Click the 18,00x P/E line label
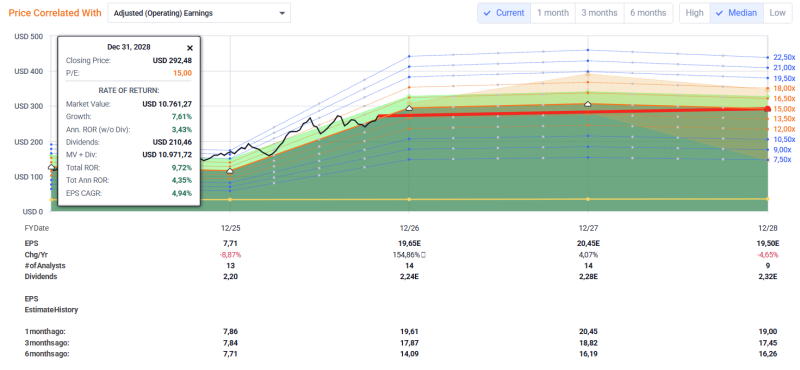Screen dimensions: 800x370 (x=785, y=88)
